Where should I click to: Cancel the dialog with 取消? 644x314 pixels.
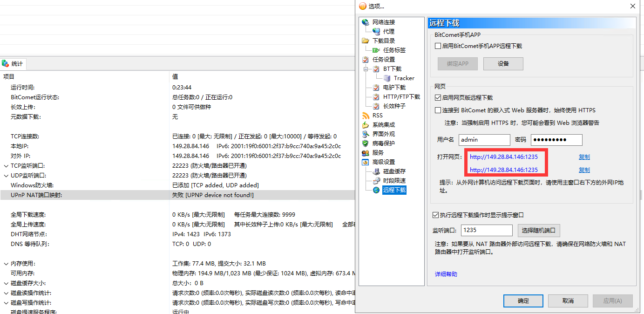coord(568,301)
